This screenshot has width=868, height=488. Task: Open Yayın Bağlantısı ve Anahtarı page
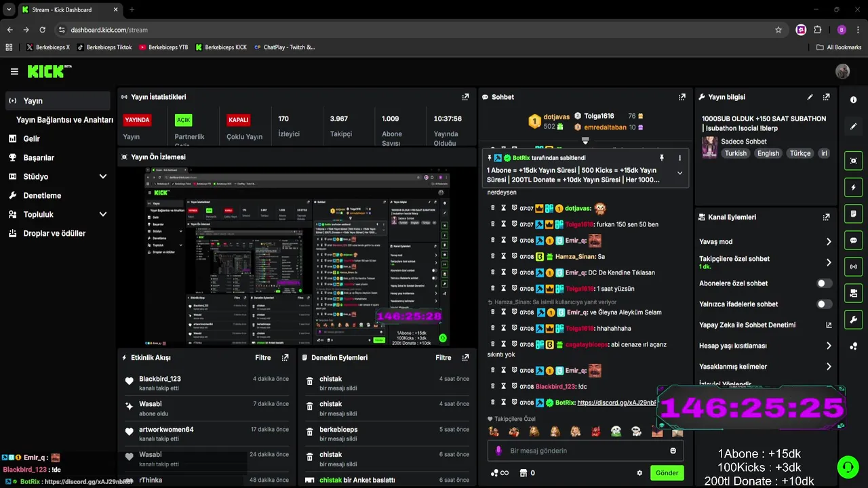64,119
